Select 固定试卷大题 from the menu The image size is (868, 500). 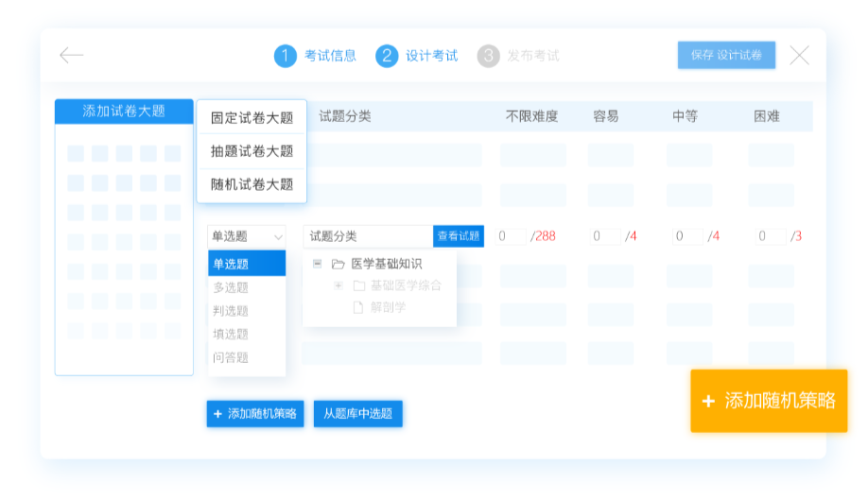click(252, 118)
